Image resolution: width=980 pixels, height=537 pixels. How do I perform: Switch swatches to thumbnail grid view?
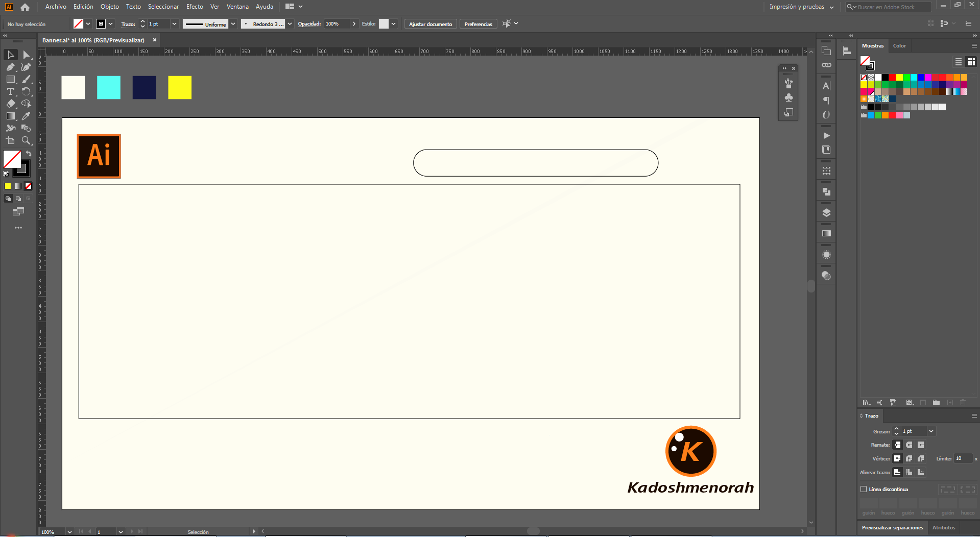point(971,62)
